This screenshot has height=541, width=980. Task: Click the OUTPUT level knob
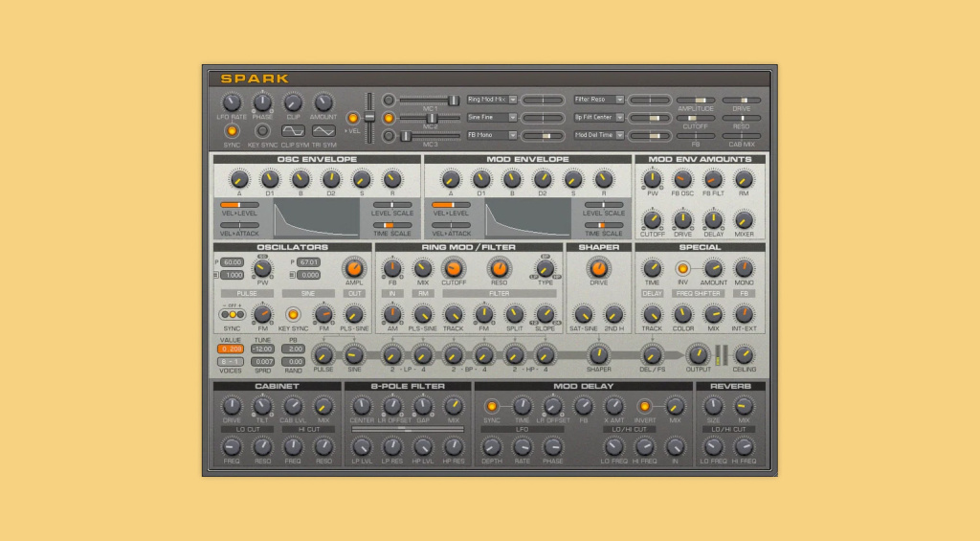(x=698, y=355)
